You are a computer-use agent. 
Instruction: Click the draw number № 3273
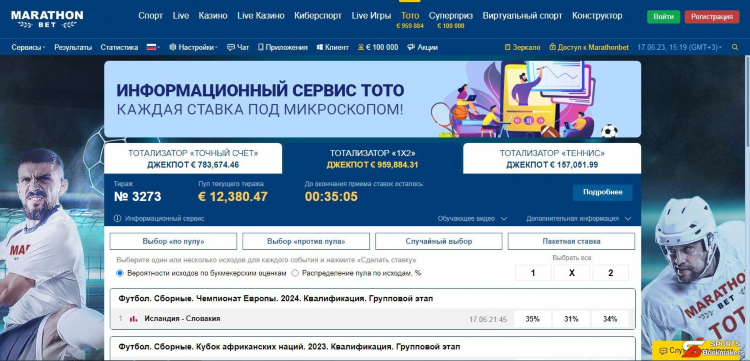pyautogui.click(x=137, y=197)
